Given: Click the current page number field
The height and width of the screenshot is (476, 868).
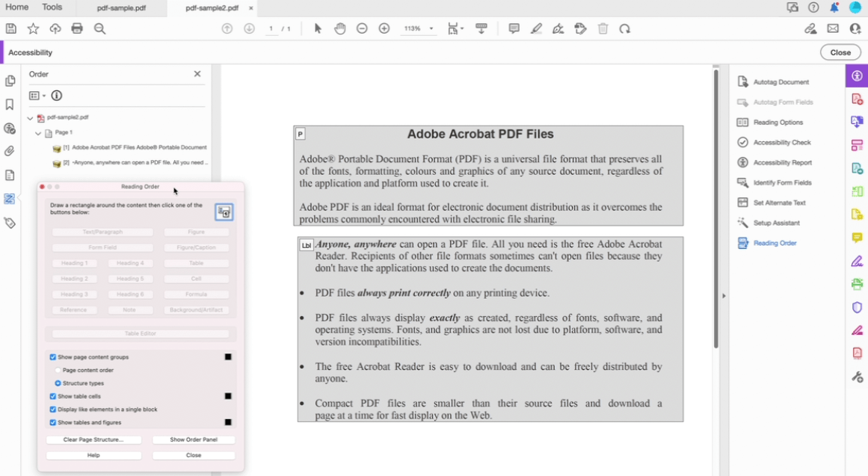Looking at the screenshot, I should pyautogui.click(x=271, y=29).
